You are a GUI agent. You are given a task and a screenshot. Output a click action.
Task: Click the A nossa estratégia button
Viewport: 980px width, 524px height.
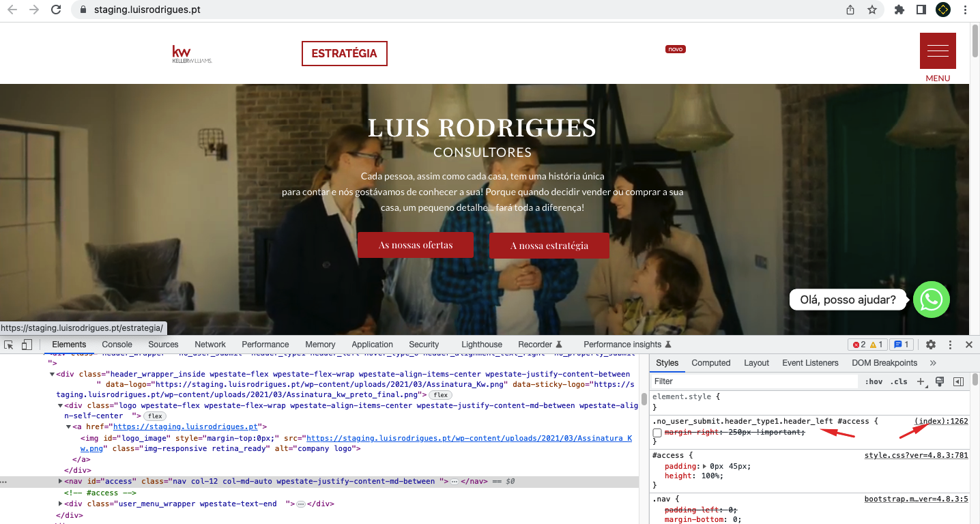pos(549,246)
